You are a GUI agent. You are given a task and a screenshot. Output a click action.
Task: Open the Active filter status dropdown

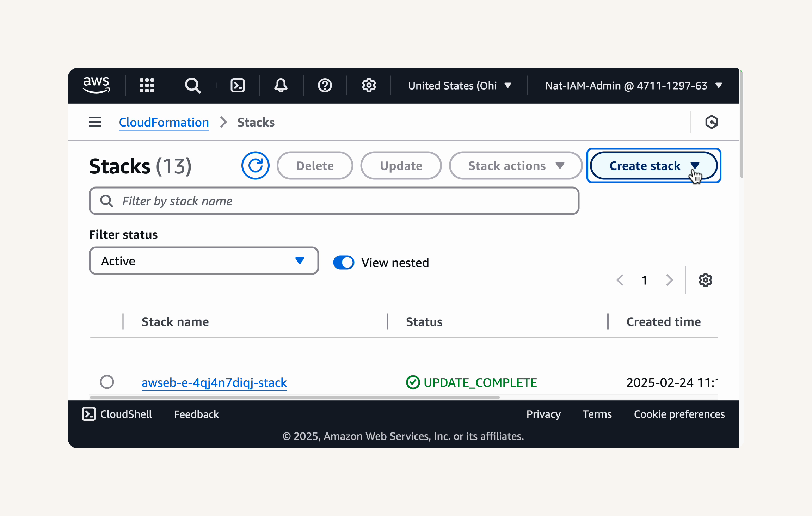tap(204, 261)
